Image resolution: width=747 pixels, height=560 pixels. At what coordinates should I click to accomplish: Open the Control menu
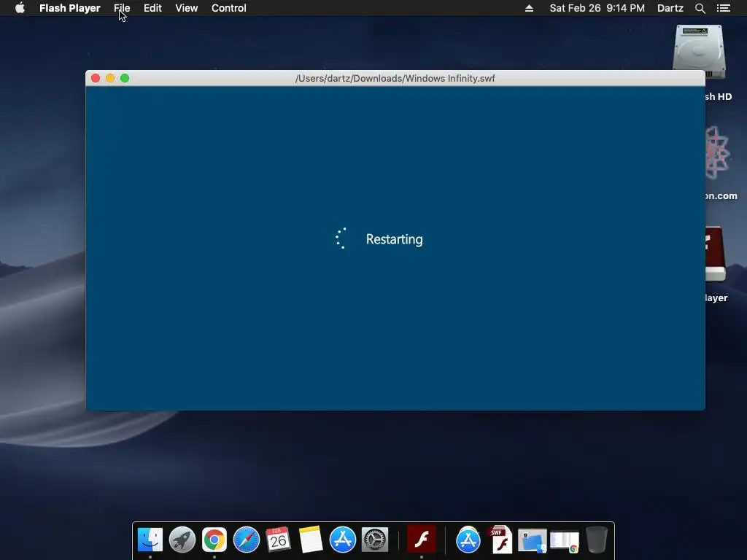point(228,8)
